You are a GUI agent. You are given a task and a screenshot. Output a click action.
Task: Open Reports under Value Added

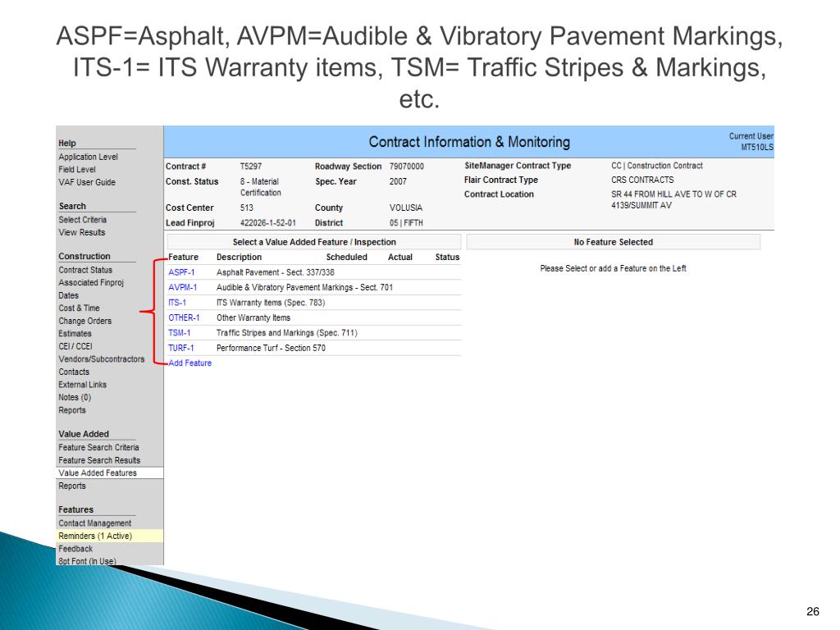pos(72,486)
